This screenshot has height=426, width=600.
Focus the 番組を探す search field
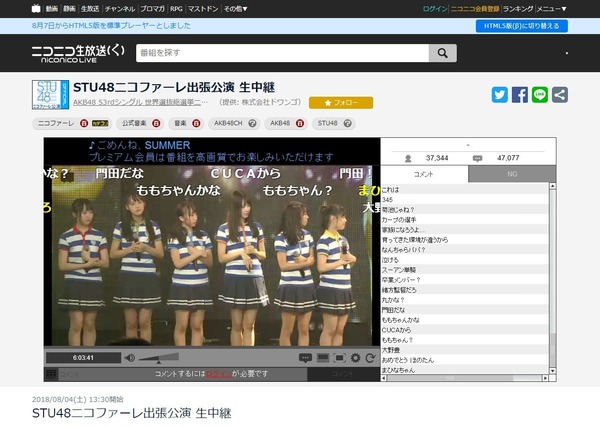282,53
